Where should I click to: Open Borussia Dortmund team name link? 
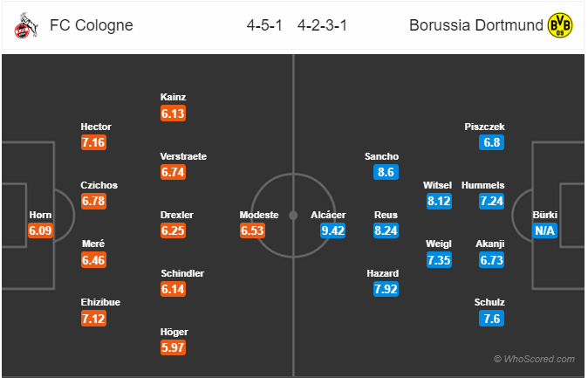(476, 25)
